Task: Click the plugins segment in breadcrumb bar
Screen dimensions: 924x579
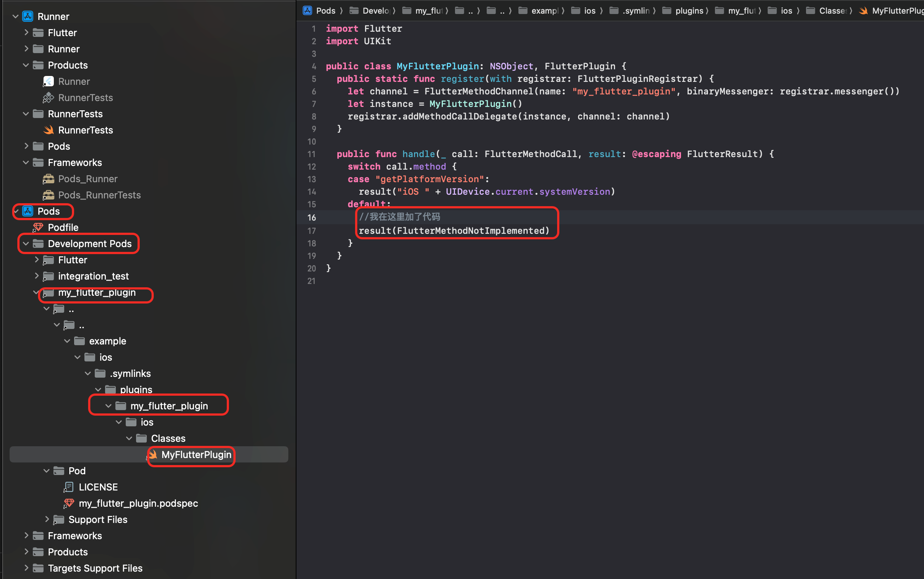Action: 689,11
